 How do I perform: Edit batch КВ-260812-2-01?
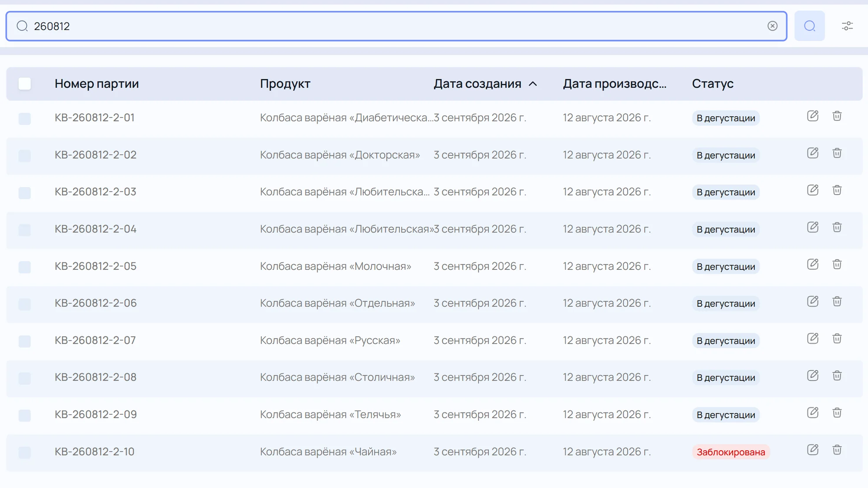pyautogui.click(x=812, y=116)
